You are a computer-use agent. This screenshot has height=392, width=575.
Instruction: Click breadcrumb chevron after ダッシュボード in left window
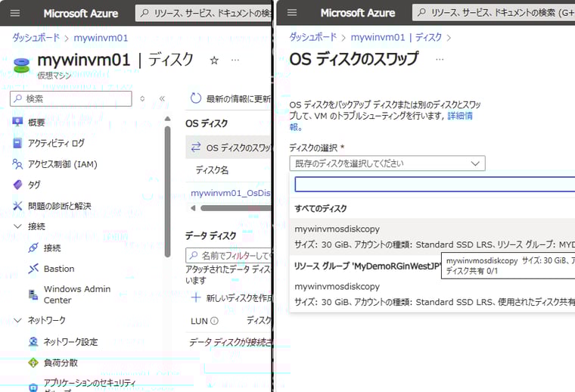67,38
